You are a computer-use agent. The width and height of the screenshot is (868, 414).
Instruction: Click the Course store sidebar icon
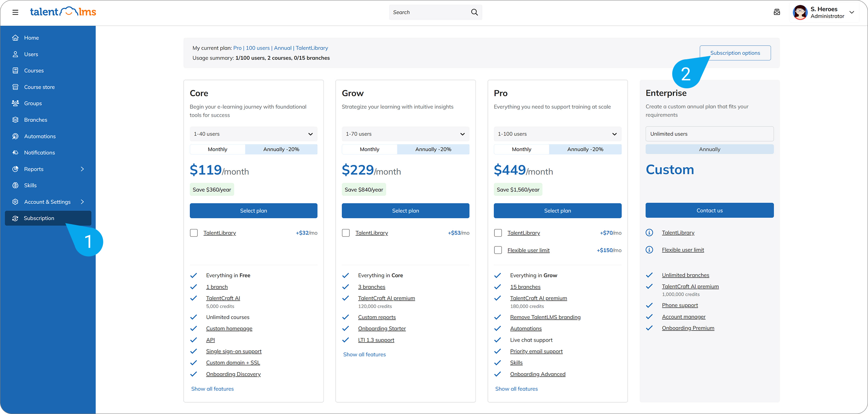click(x=15, y=87)
